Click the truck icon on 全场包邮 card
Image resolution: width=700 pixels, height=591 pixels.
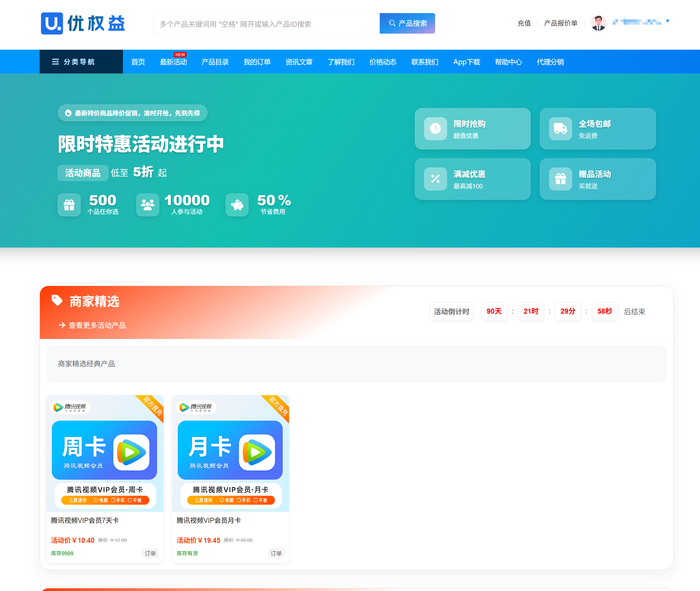560,128
